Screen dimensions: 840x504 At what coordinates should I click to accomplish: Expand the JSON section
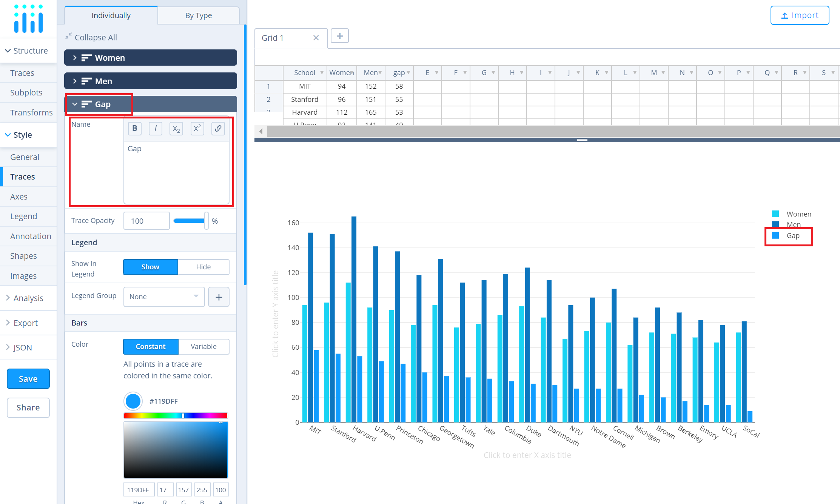coord(28,347)
